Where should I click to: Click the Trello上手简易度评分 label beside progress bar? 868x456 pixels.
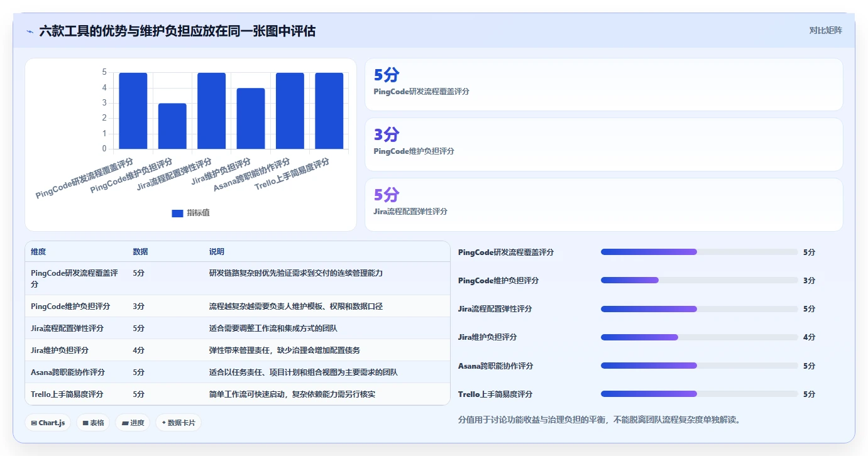(x=495, y=394)
